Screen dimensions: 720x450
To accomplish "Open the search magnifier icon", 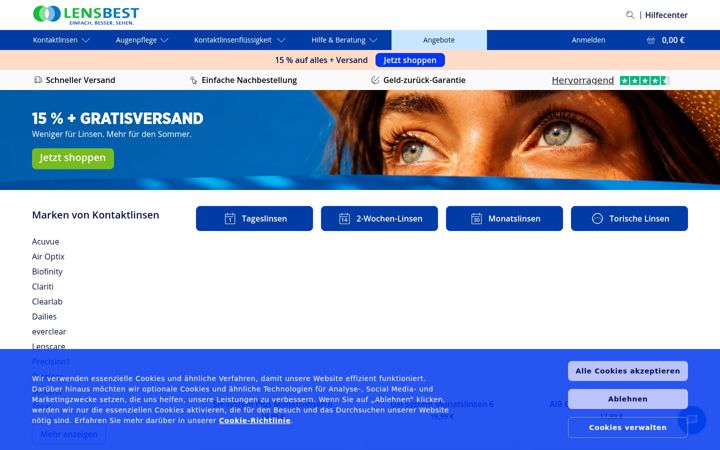I will click(x=630, y=15).
